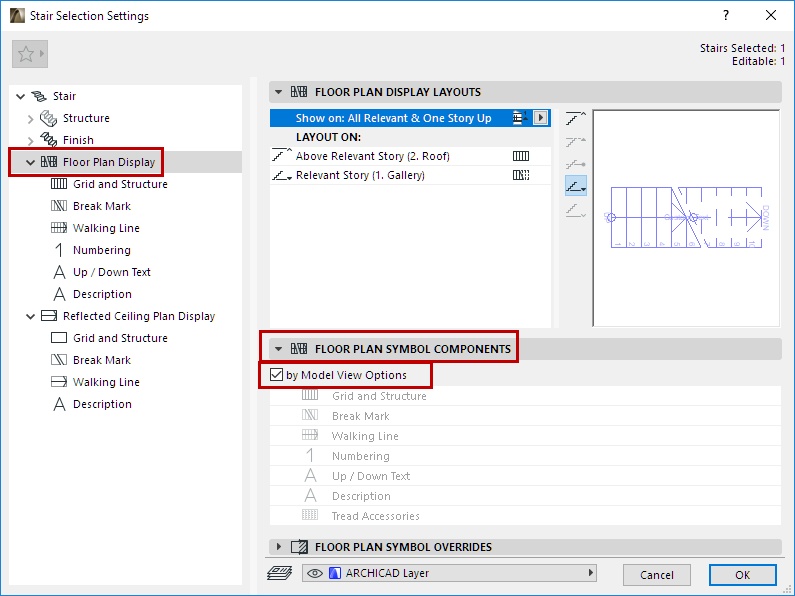Select Break Mark under Reflected Ceiling Plan
This screenshot has height=596, width=795.
pyautogui.click(x=102, y=360)
